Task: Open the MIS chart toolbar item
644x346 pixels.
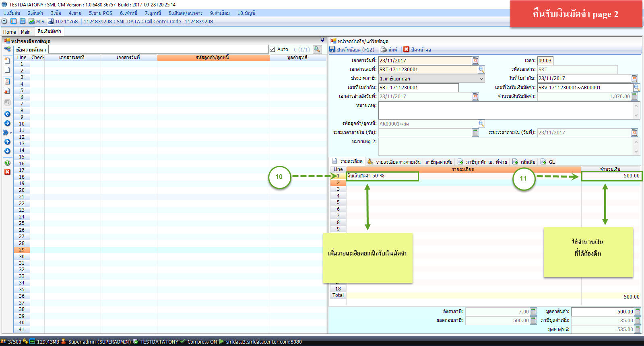Action: coord(36,21)
